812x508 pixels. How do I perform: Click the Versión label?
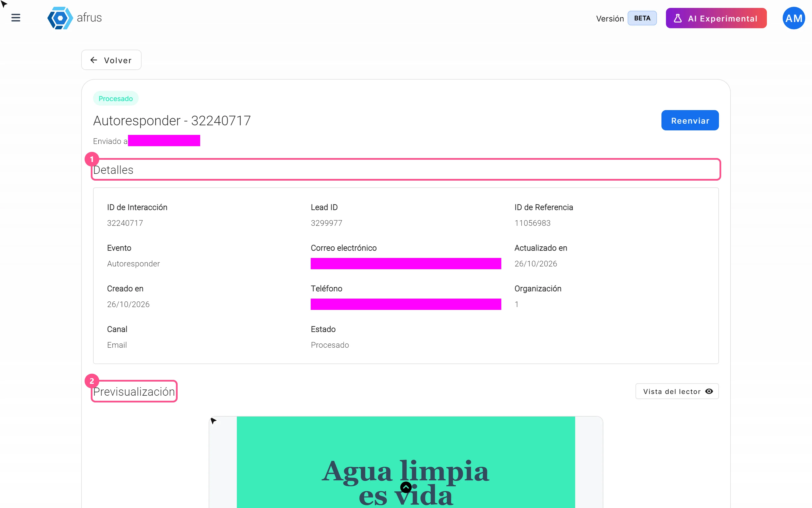[x=610, y=18]
